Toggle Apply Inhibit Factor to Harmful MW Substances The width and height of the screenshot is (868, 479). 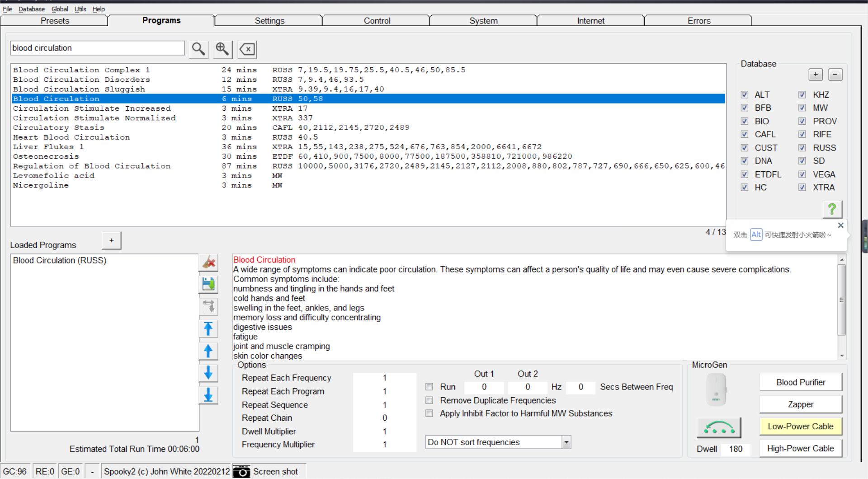(429, 413)
